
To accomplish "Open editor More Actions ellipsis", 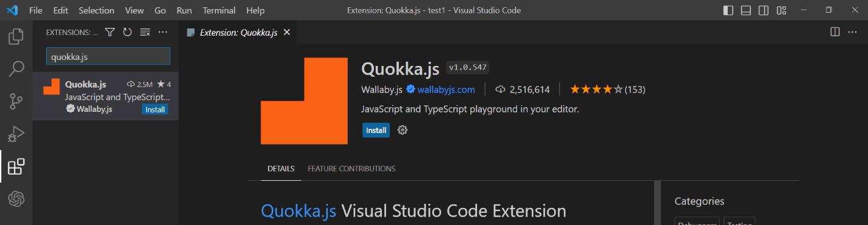I will (852, 32).
